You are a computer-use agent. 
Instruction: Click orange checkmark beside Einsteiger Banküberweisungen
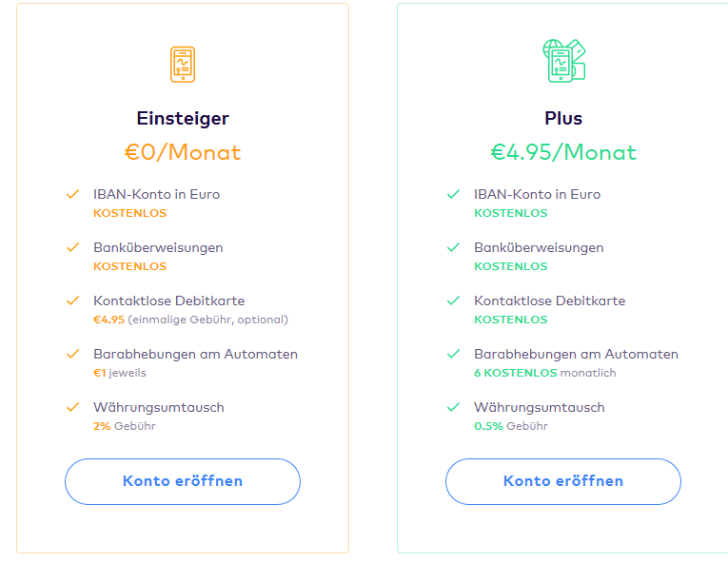tap(72, 247)
